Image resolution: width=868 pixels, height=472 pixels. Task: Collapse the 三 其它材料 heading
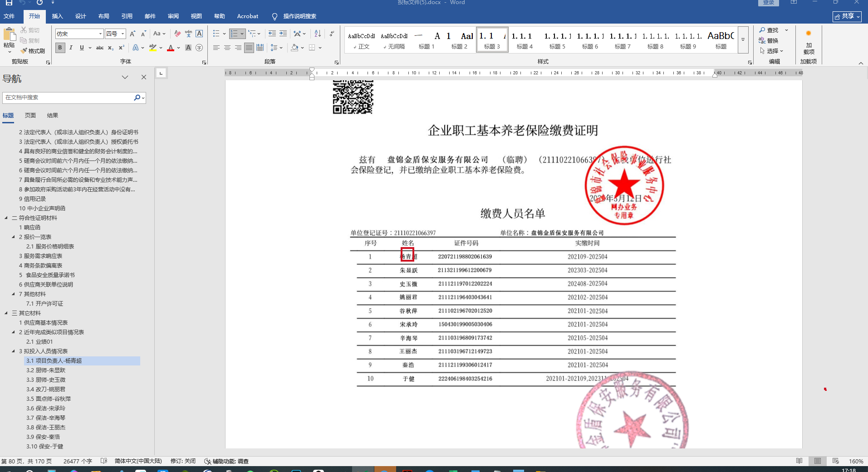[x=6, y=313]
